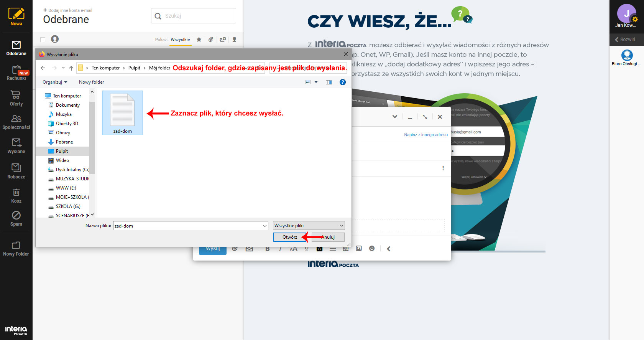The width and height of the screenshot is (644, 340).
Task: Change the file view layout icon
Action: [x=308, y=82]
